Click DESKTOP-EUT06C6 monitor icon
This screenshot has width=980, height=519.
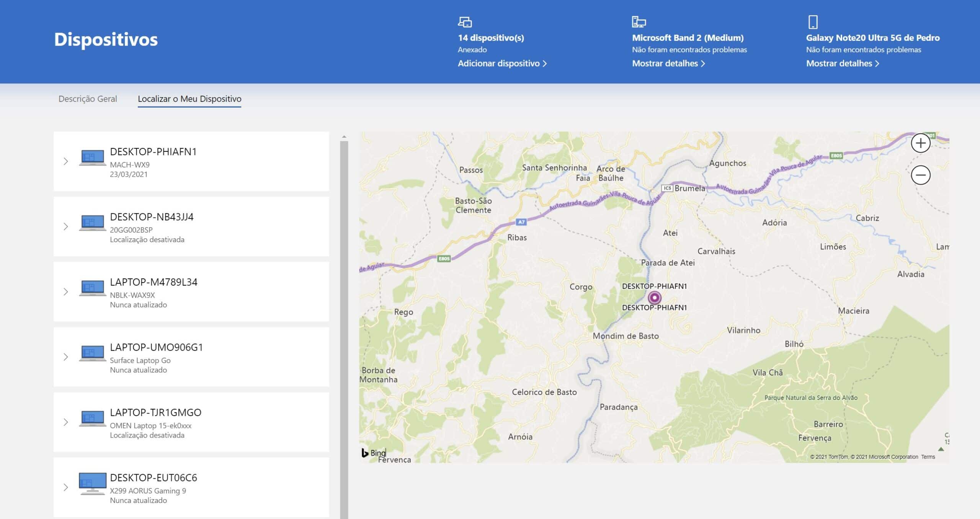tap(92, 484)
